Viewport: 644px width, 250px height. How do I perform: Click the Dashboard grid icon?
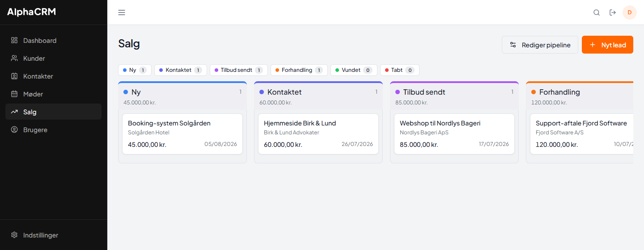click(14, 40)
